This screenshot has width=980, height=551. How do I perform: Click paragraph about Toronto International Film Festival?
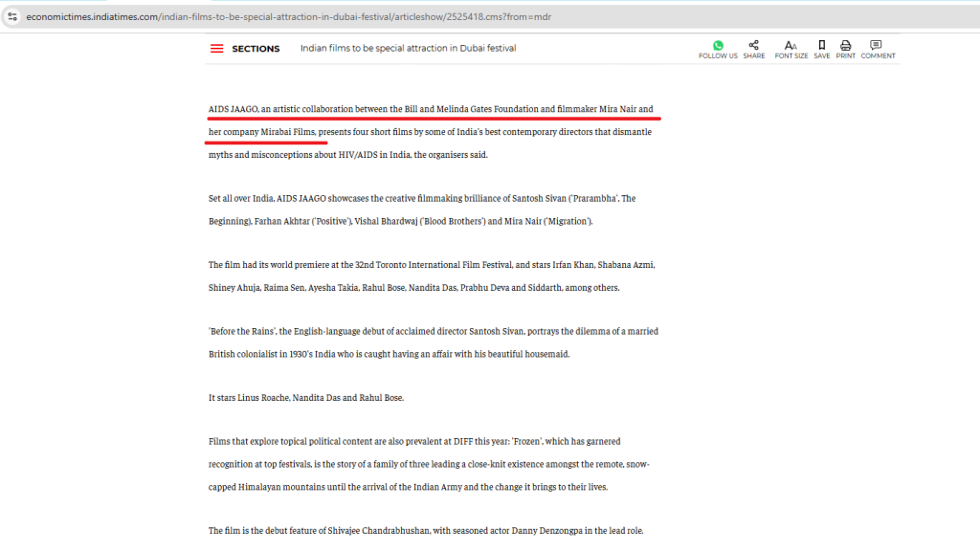coord(431,265)
